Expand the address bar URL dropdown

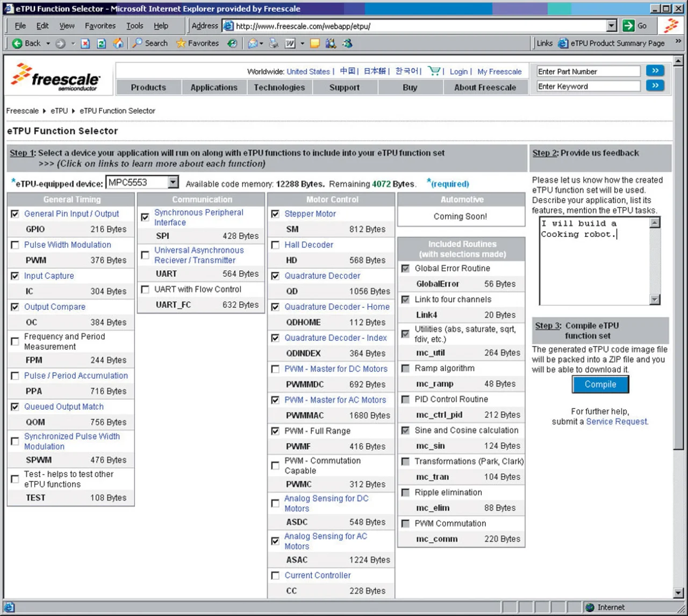612,26
